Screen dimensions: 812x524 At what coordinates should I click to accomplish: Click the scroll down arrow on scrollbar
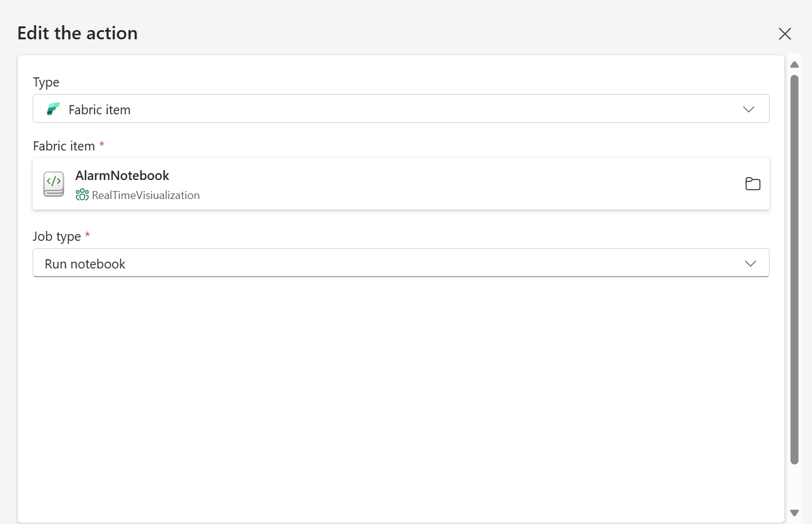794,512
